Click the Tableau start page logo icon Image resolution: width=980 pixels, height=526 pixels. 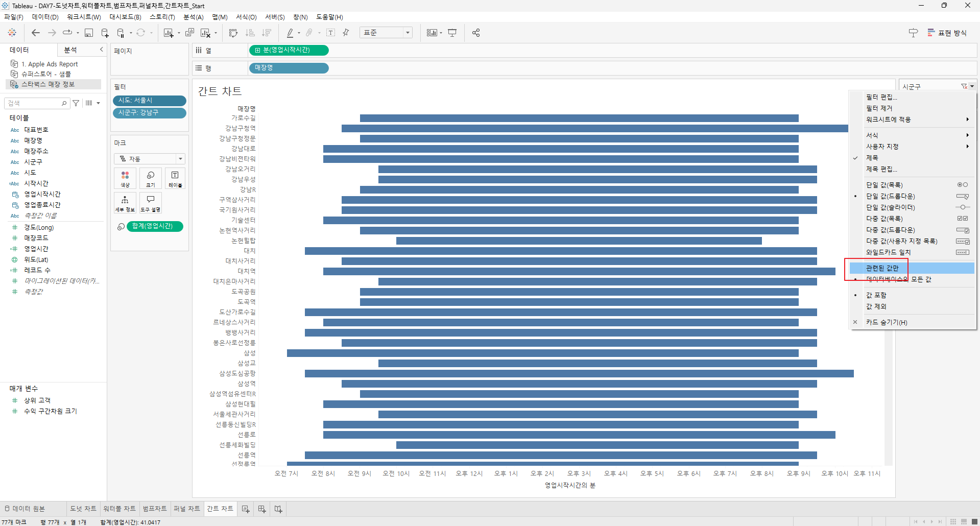[12, 33]
